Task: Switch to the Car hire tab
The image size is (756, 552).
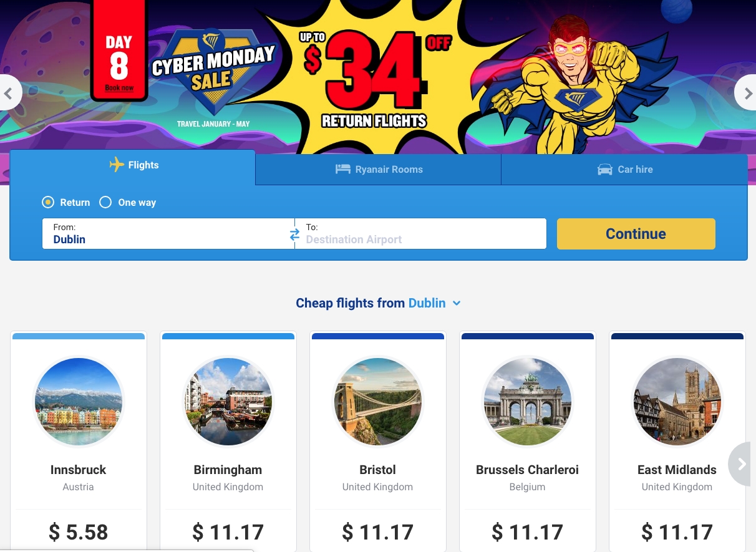Action: coord(624,170)
